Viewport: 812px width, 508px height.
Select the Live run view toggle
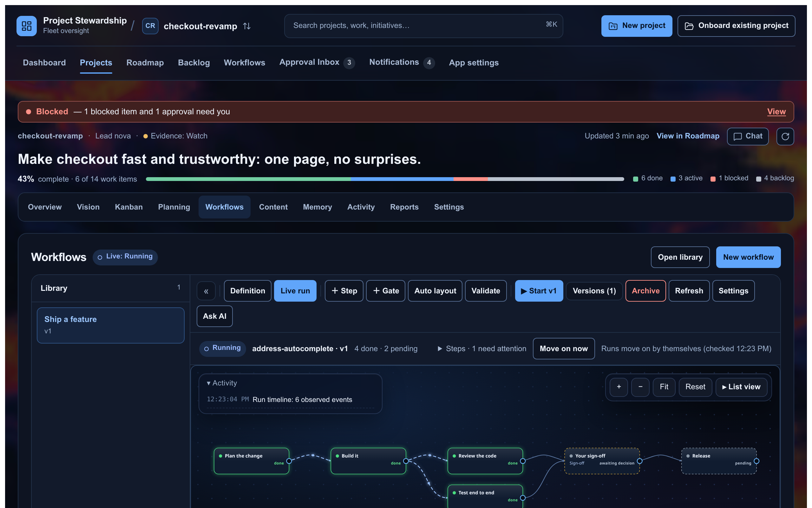[295, 291]
